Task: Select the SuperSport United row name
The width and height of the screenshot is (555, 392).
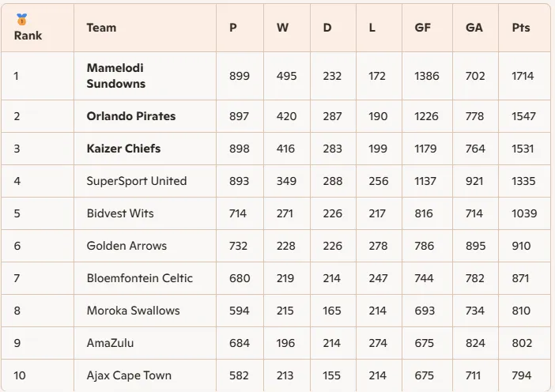Action: [137, 181]
